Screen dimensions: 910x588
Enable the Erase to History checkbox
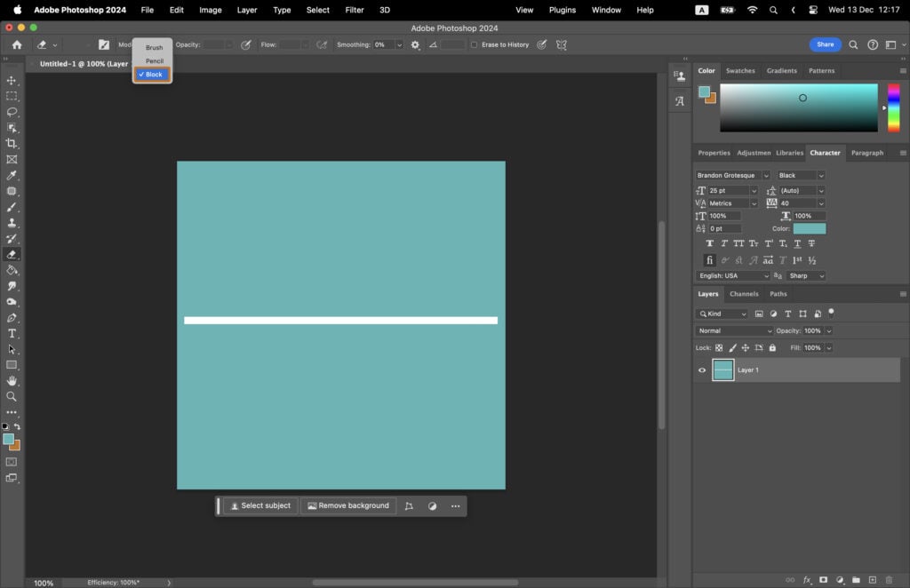[x=474, y=44]
